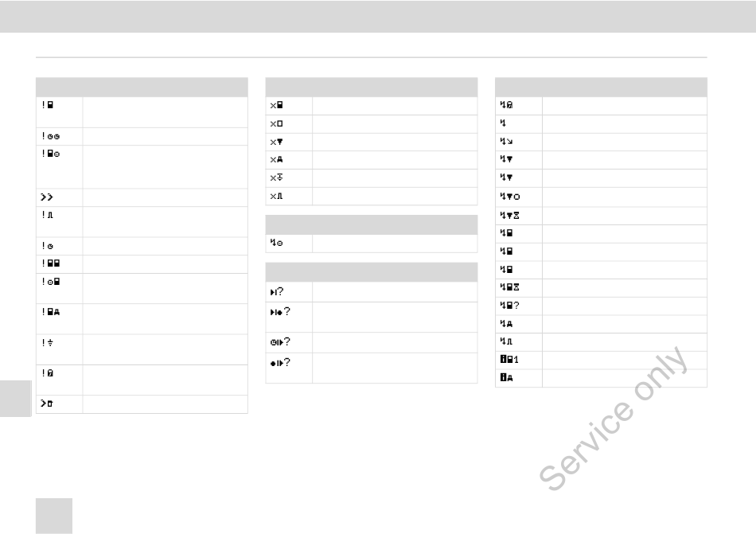Select the grey side tab on left edge
The image size is (756, 534).
pyautogui.click(x=16, y=398)
